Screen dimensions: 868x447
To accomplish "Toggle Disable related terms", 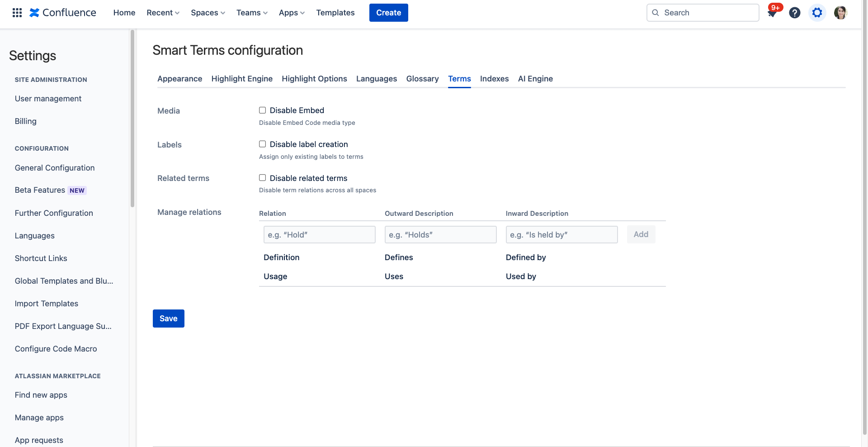I will click(262, 177).
